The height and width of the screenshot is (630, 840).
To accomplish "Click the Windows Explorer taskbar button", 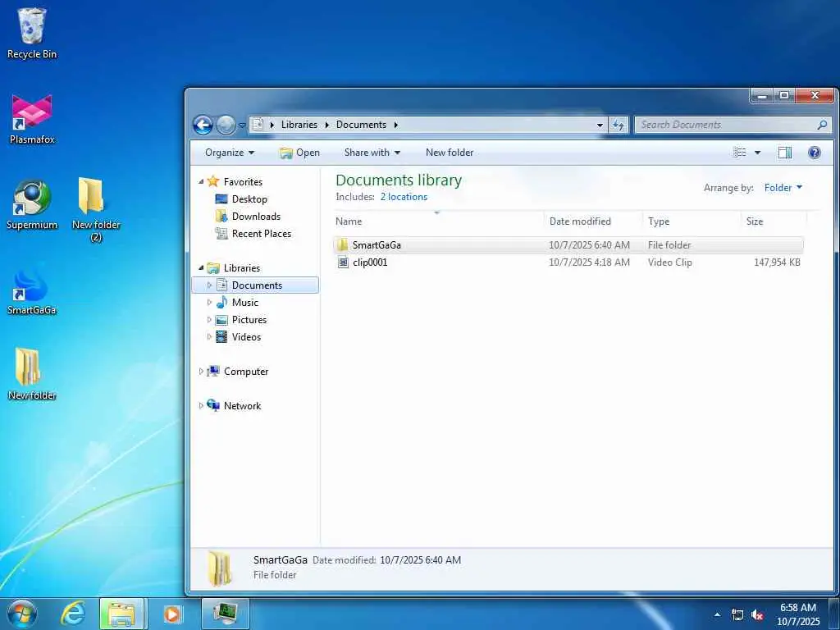I will (x=121, y=614).
